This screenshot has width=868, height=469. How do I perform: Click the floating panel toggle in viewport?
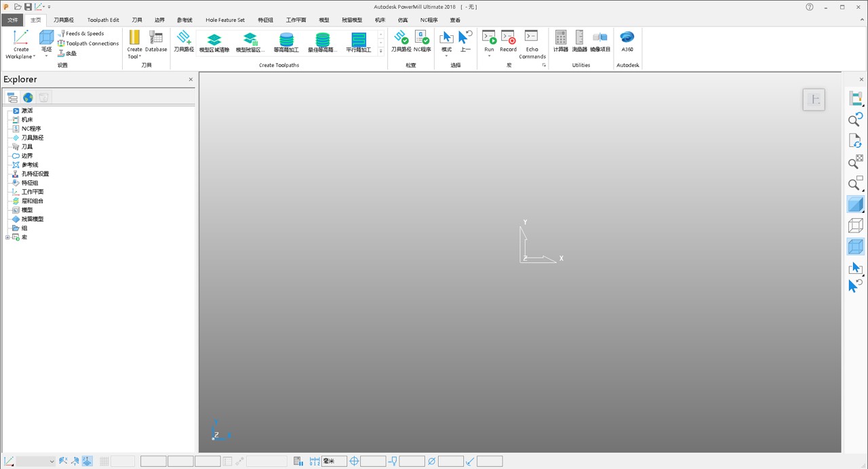pyautogui.click(x=814, y=100)
